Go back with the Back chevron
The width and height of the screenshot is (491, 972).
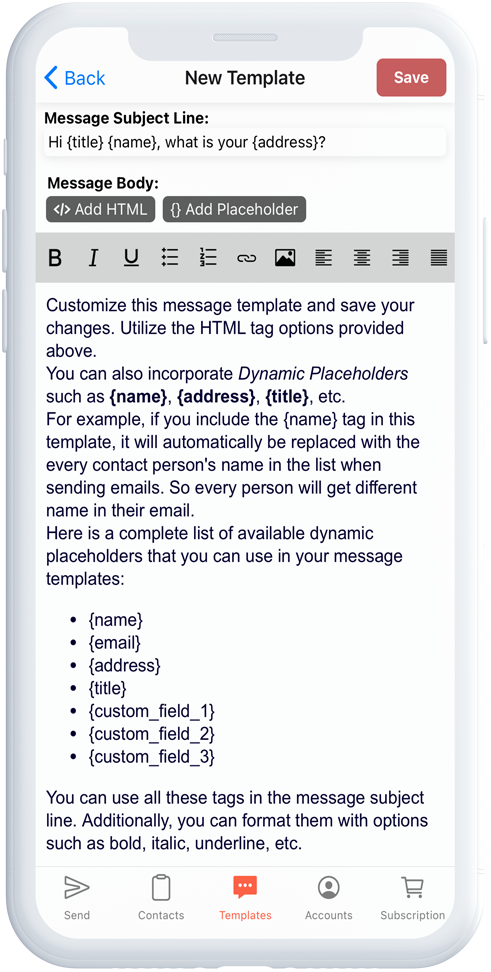(74, 78)
